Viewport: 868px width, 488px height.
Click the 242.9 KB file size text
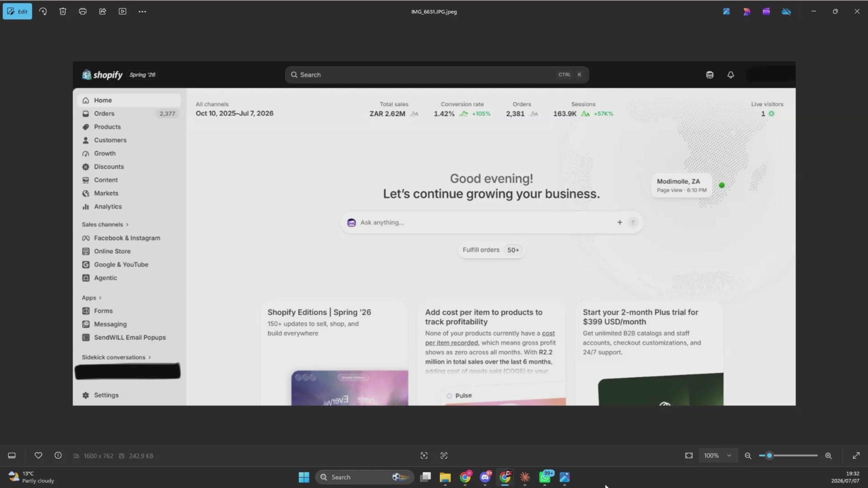(x=141, y=456)
